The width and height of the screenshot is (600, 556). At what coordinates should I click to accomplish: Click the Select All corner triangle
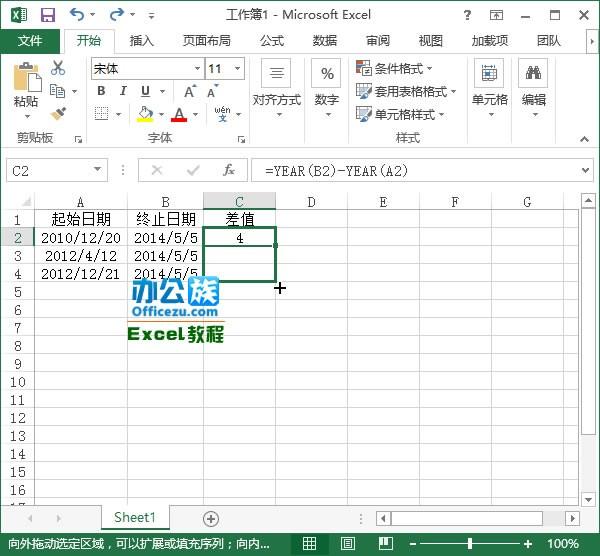tap(25, 201)
